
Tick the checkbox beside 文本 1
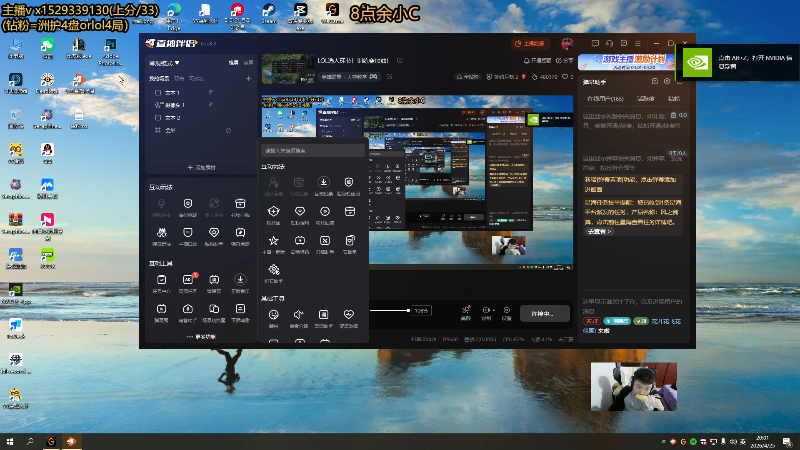(x=158, y=93)
